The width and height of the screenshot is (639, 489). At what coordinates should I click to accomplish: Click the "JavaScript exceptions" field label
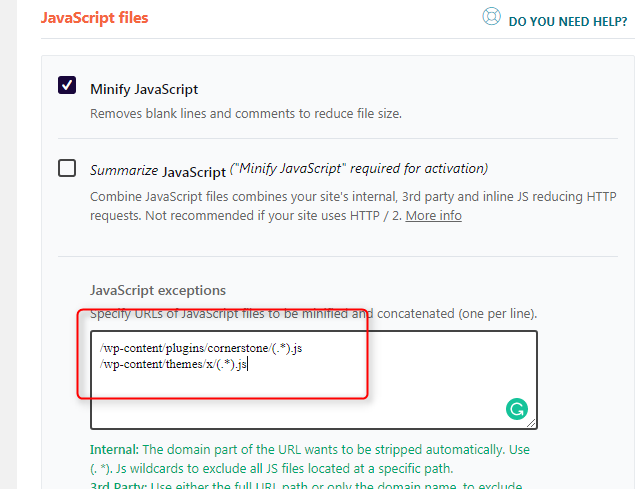point(158,290)
